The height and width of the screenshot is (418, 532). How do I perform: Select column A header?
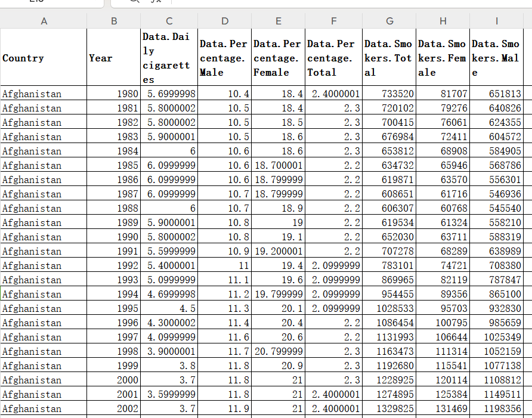click(x=44, y=21)
